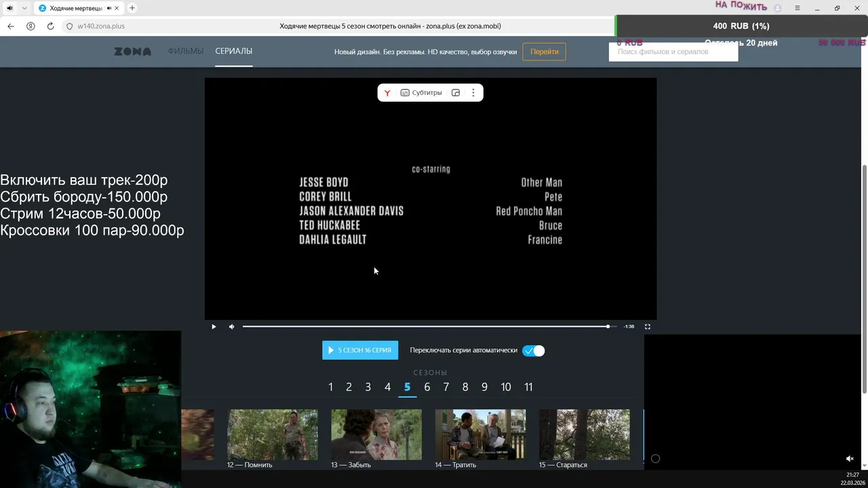Click the ZONA logo
The image size is (868, 488).
click(133, 52)
